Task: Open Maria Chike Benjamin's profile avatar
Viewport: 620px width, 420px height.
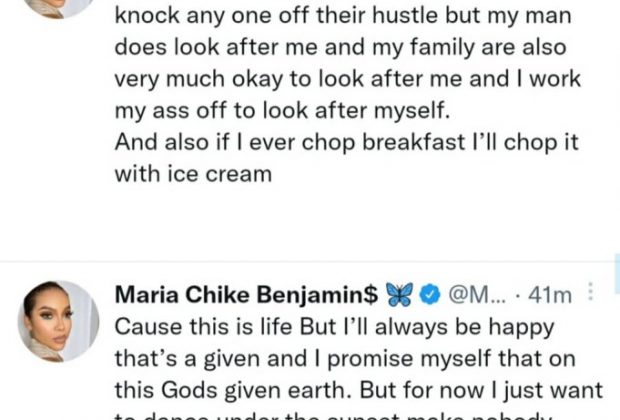Action: tap(58, 321)
